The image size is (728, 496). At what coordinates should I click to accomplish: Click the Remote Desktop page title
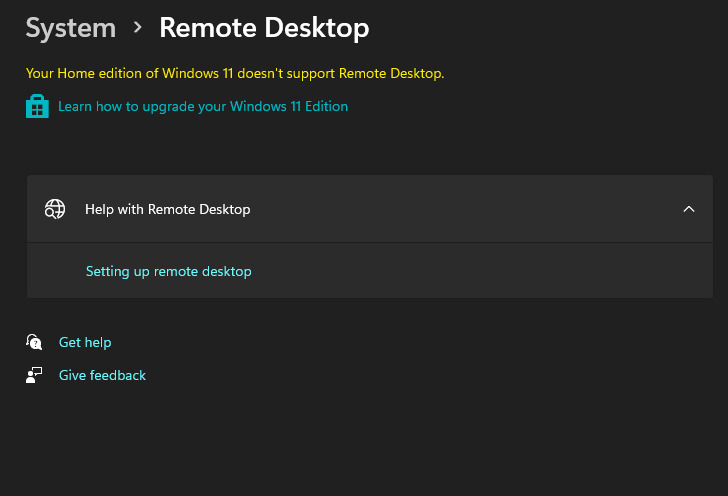pyautogui.click(x=264, y=28)
